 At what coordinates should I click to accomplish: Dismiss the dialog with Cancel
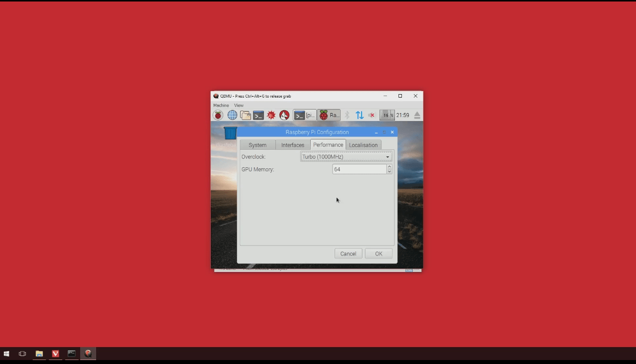[348, 253]
